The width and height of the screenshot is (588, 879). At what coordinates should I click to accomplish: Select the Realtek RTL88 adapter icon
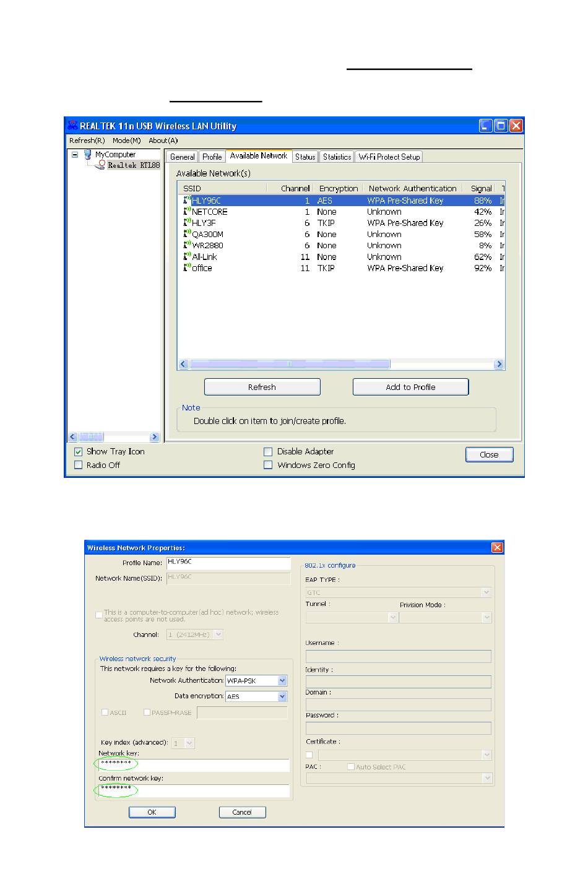point(101,165)
